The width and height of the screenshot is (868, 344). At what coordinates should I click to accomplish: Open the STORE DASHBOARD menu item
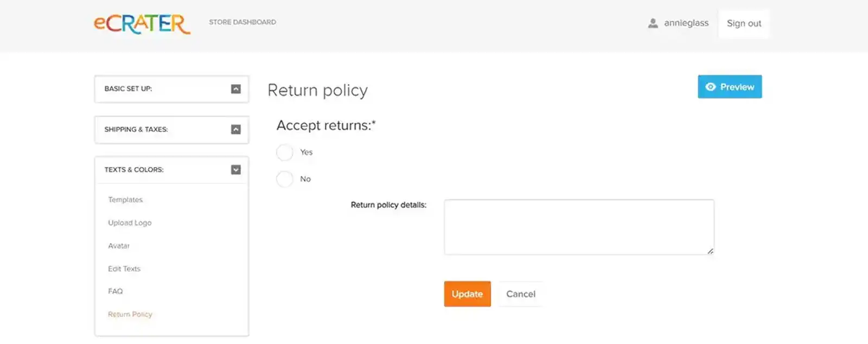coord(242,22)
